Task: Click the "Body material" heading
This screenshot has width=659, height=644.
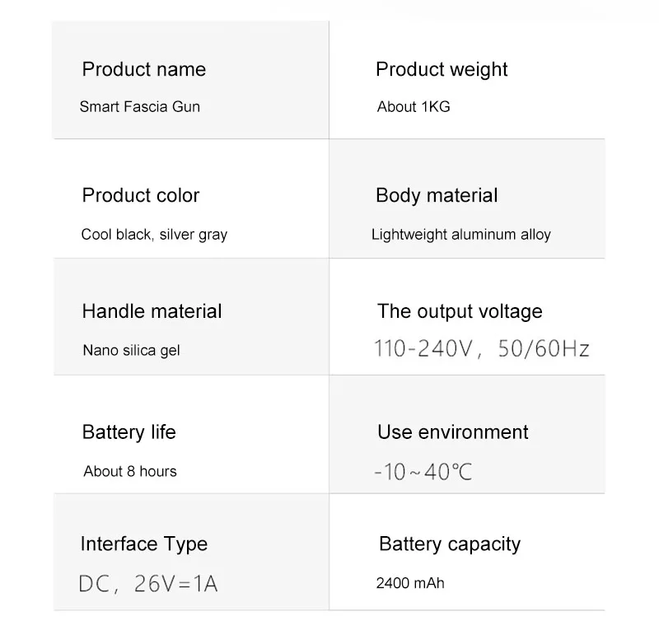Action: click(437, 195)
